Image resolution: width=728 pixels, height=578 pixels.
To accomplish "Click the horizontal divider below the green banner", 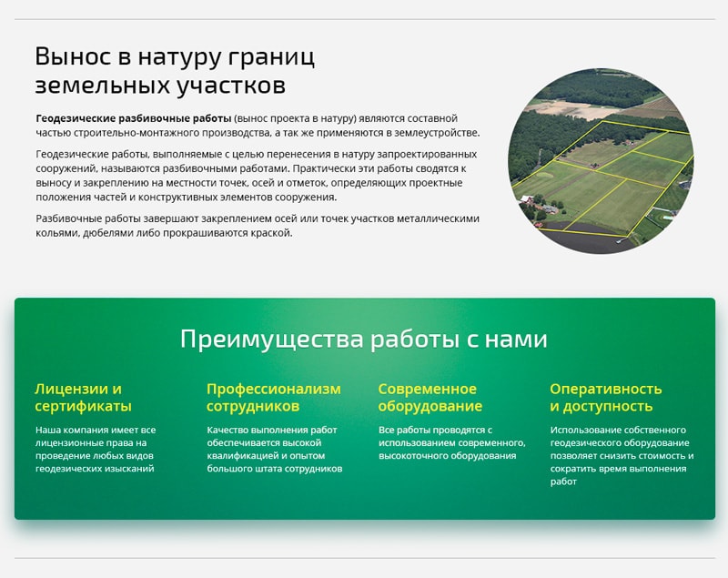I will 364,558.
